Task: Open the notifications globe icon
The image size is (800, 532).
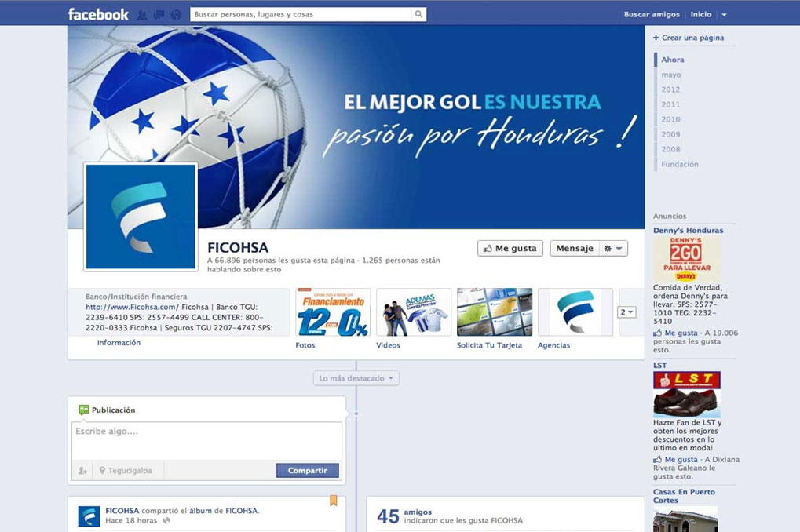Action: [175, 14]
